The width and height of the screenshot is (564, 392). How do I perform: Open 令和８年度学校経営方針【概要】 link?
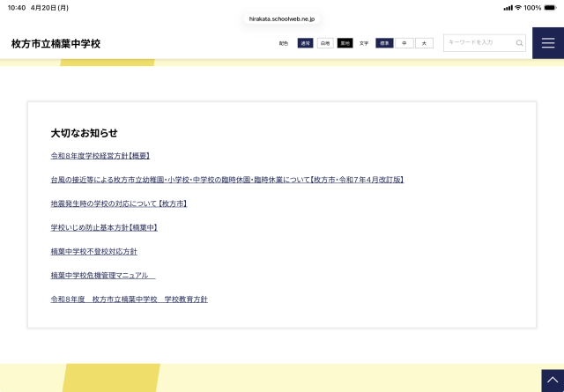coord(100,156)
